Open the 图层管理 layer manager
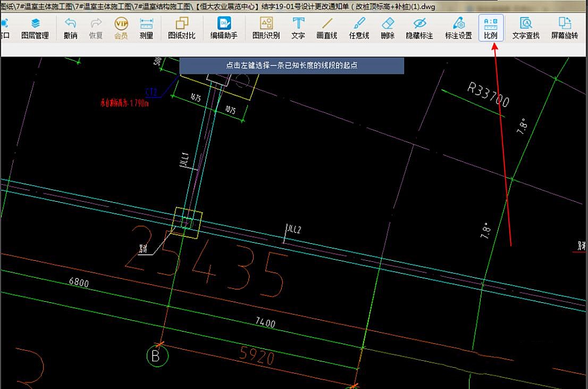The image size is (588, 389). click(35, 28)
